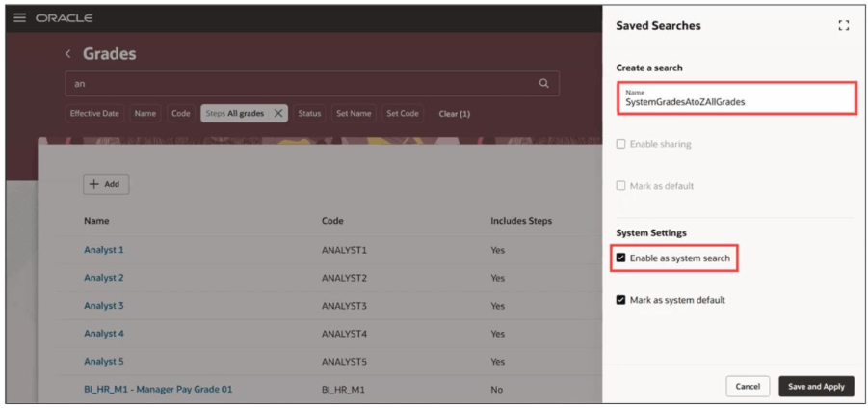Open the Analyst 3 grade link
Screen dimensions: 868x408
click(x=103, y=306)
